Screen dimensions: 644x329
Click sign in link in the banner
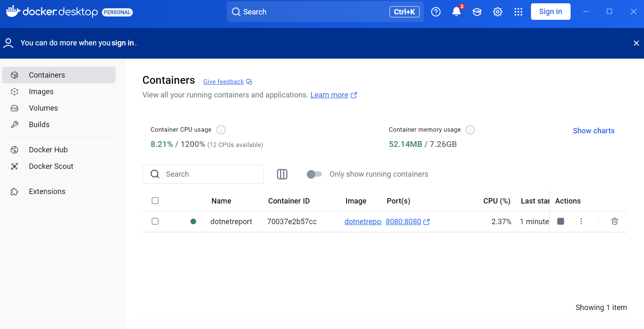click(x=123, y=43)
